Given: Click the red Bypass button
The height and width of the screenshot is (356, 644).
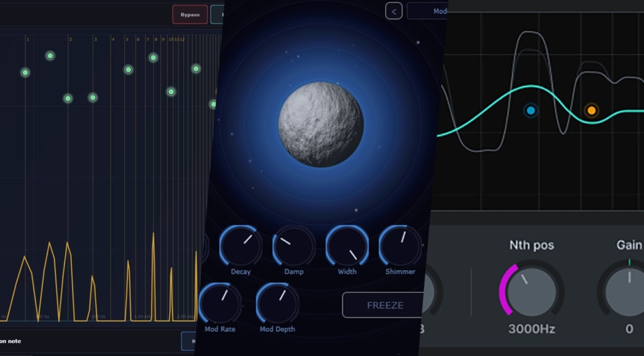Looking at the screenshot, I should [190, 14].
